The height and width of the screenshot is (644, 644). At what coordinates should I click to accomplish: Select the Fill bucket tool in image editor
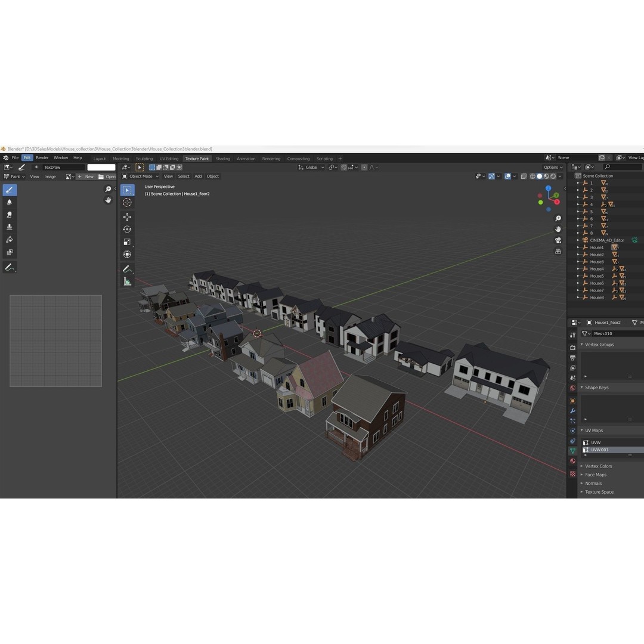[x=10, y=240]
